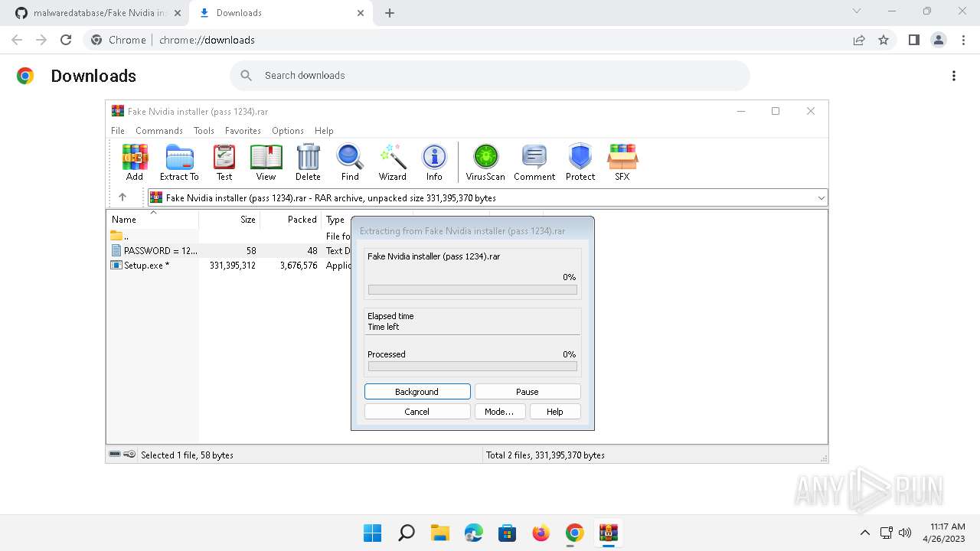Open the Help menu in WinRAR
The image size is (980, 551).
tap(324, 131)
